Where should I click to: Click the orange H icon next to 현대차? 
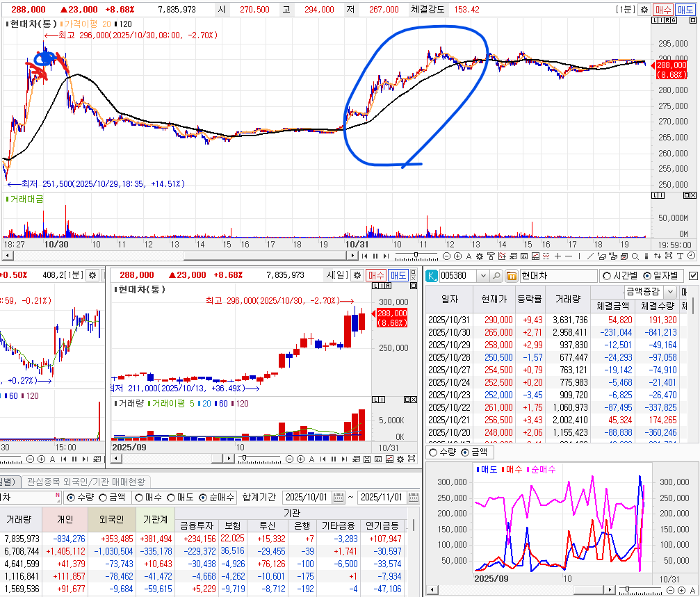(512, 276)
